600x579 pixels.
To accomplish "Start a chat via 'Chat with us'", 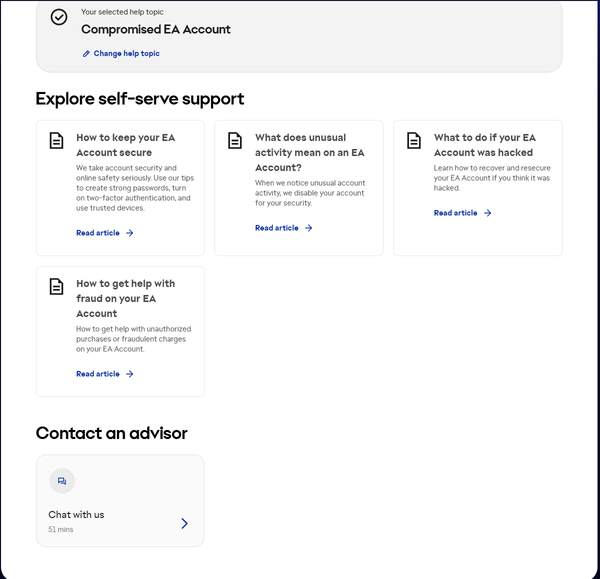I will (77, 515).
